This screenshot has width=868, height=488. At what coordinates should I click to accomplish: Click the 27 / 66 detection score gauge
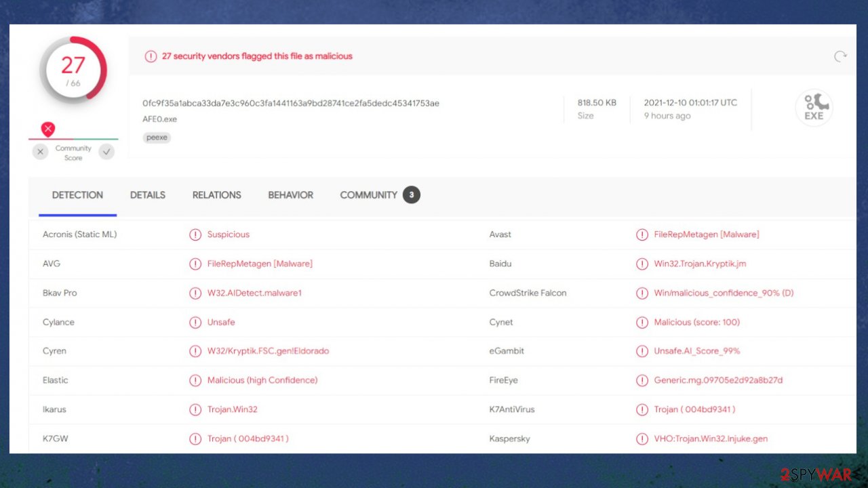(x=73, y=70)
